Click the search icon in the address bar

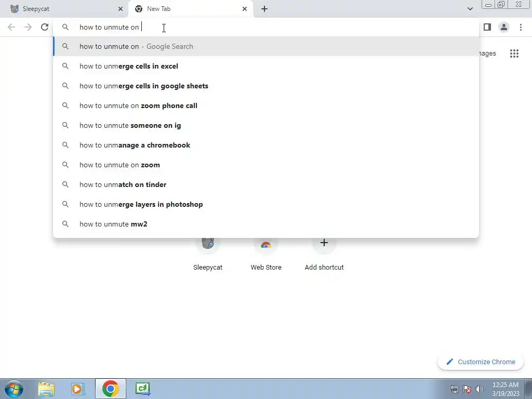(x=65, y=27)
